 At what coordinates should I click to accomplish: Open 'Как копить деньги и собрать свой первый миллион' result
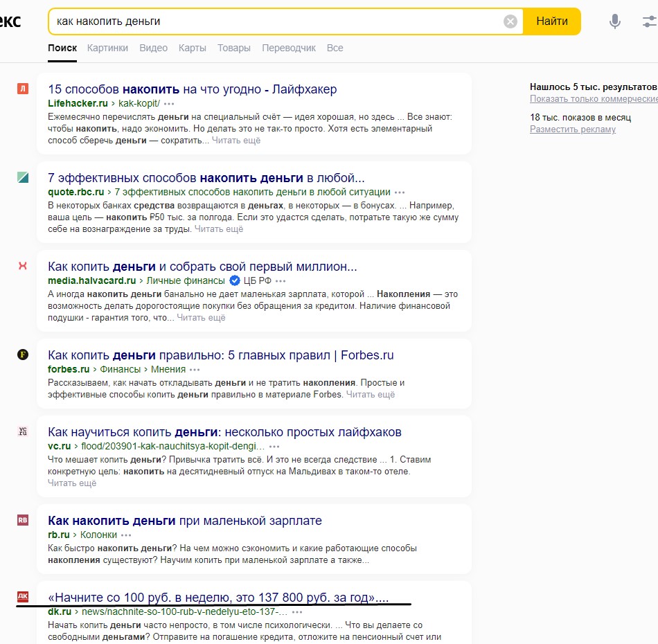pos(202,267)
